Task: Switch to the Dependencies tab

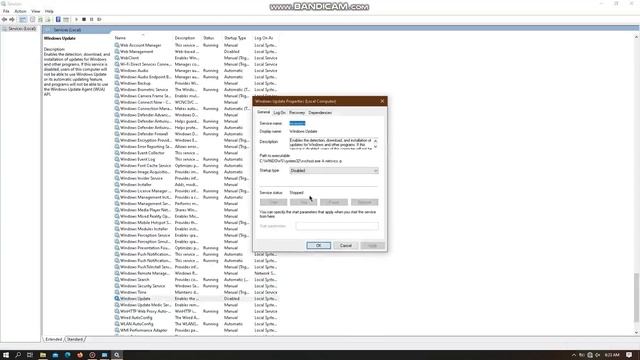Action: (x=320, y=113)
